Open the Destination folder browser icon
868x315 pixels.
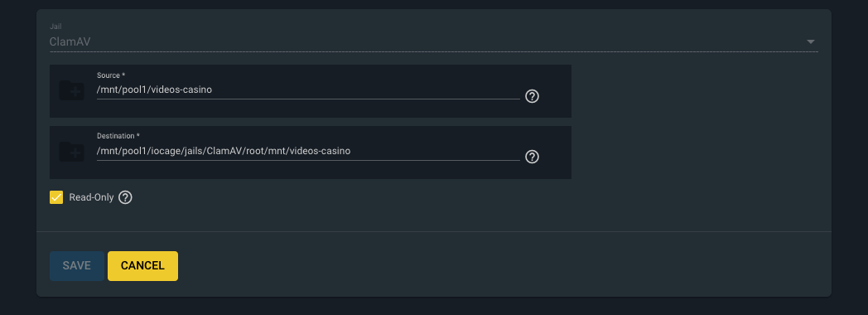72,152
